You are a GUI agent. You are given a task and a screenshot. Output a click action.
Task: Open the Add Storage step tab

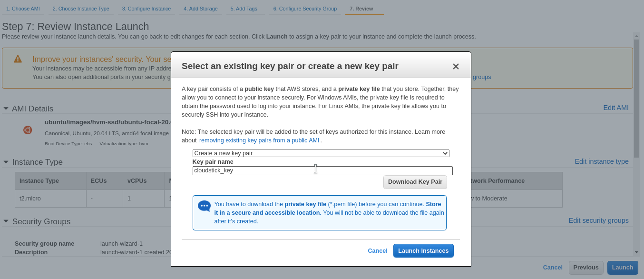(x=201, y=9)
